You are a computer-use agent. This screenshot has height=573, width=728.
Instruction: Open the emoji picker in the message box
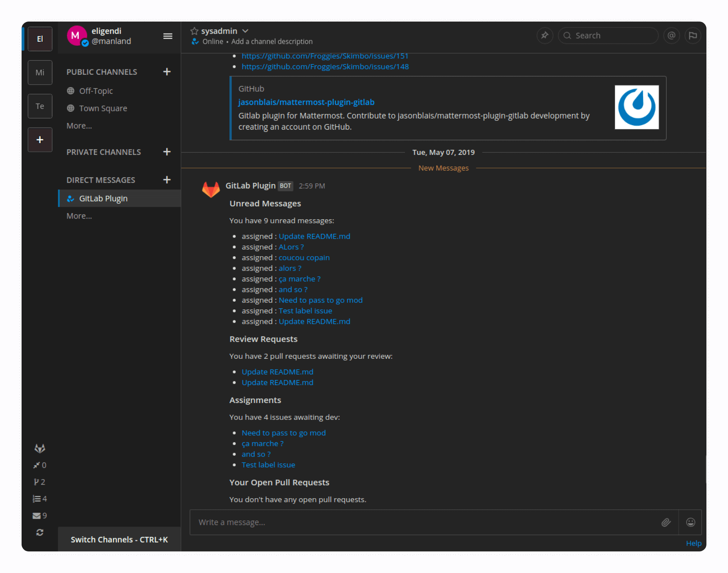[x=690, y=522]
